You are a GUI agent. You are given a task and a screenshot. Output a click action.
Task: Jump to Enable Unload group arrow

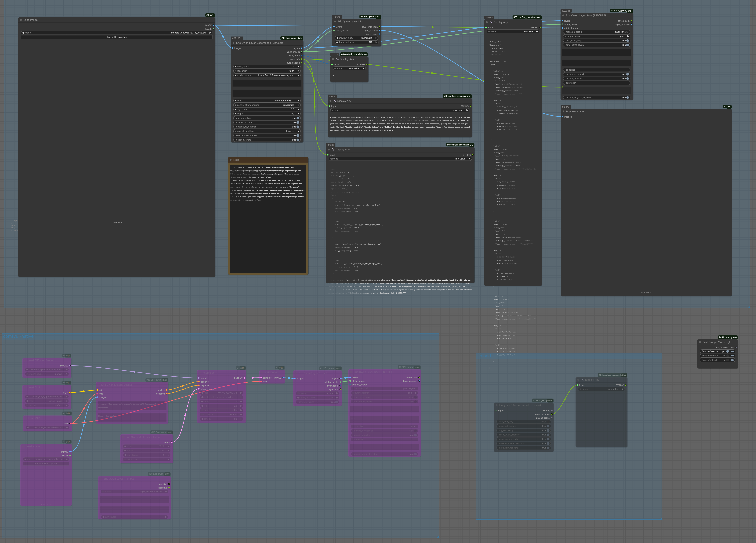click(733, 360)
